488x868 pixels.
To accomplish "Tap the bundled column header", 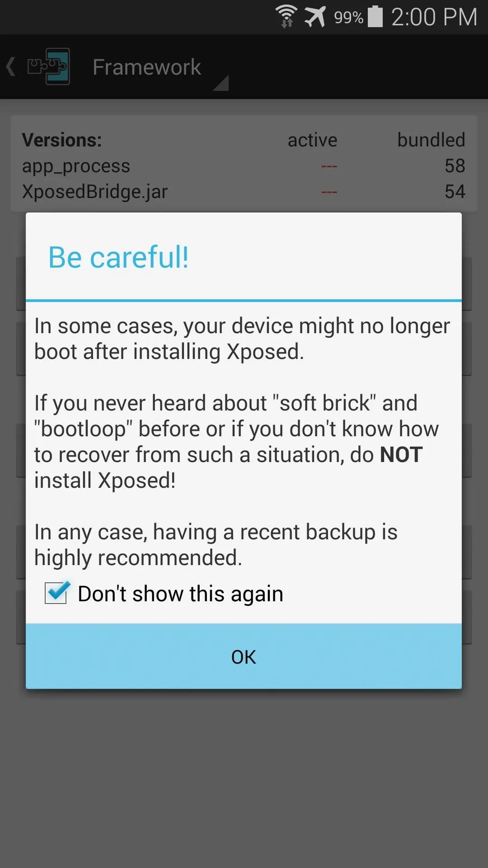I will coord(431,140).
